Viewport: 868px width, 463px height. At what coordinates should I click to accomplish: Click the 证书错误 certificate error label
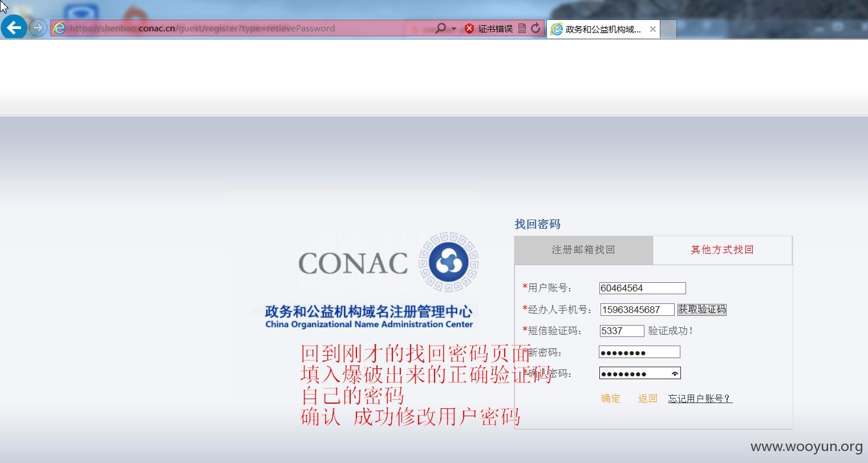point(495,29)
